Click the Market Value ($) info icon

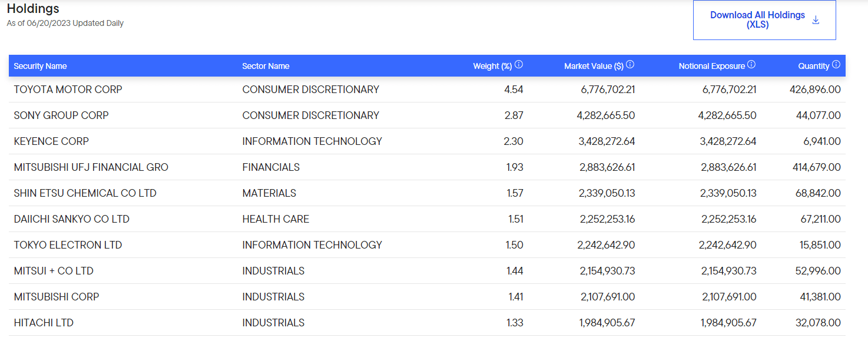(x=630, y=65)
